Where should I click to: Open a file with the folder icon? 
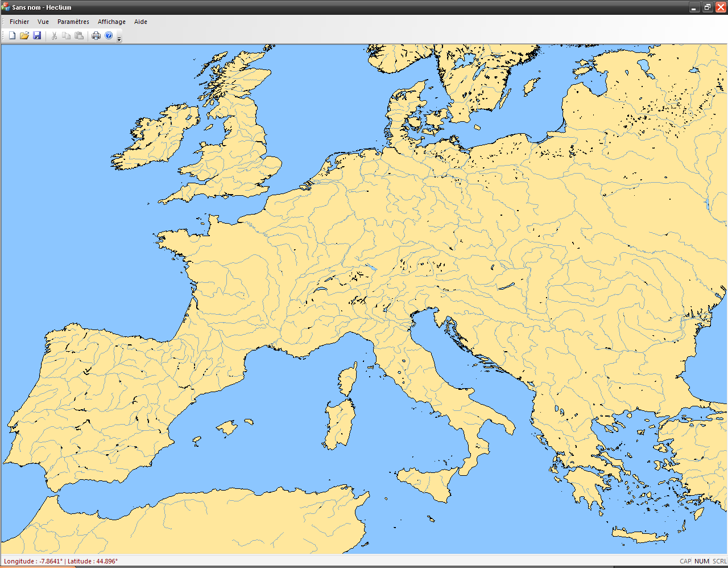pos(24,36)
